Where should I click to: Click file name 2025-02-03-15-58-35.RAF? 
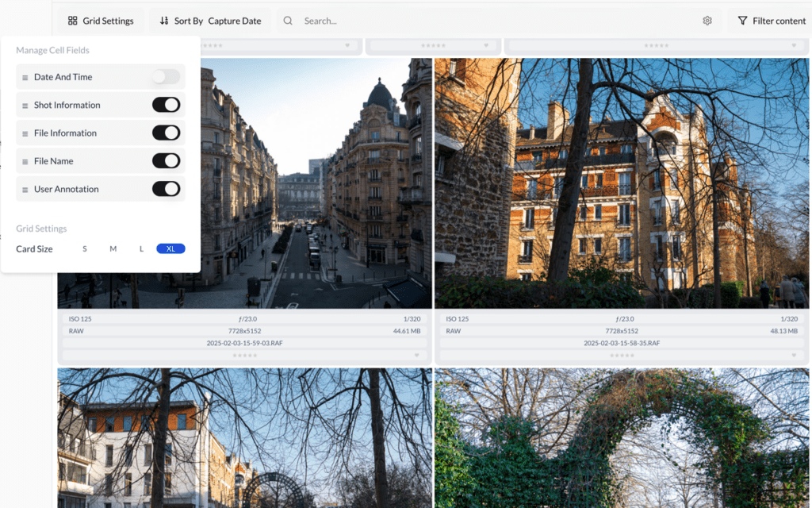coord(622,343)
